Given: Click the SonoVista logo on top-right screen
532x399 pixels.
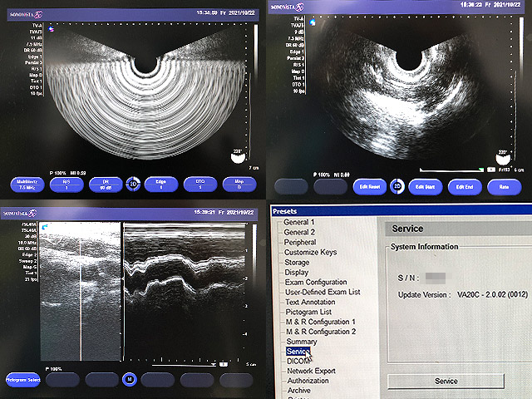Looking at the screenshot, I should (x=287, y=7).
